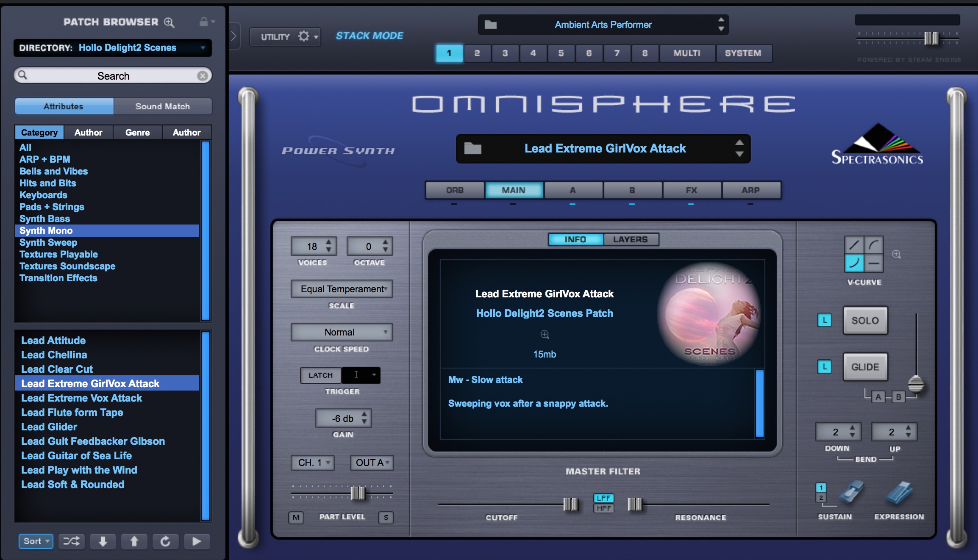
Task: Clear the search field with the X icon
Action: pos(203,76)
